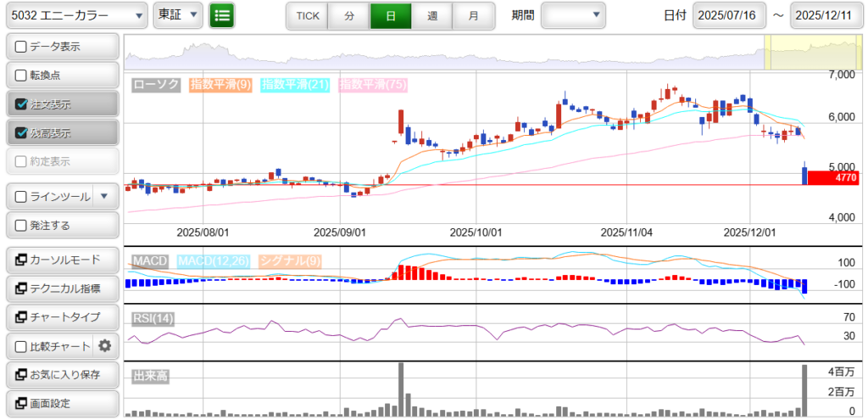Screen dimensions: 868x420
Task: Click the gear icon beside 比較チャート
Action: 105,345
